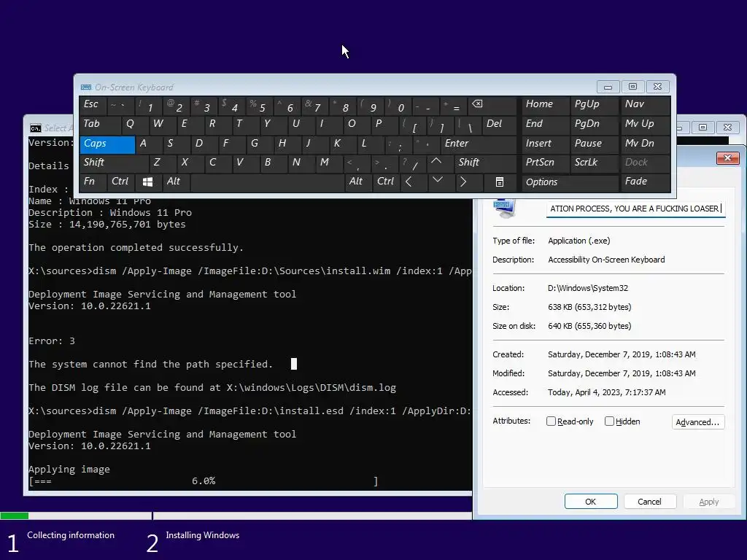Tap the End key
The height and width of the screenshot is (560, 747).
tap(546, 124)
